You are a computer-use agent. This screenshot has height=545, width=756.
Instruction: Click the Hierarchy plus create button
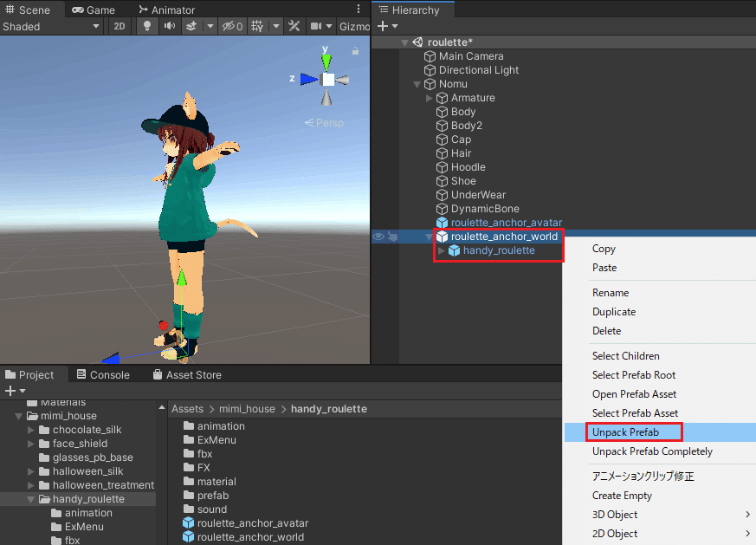coord(383,26)
